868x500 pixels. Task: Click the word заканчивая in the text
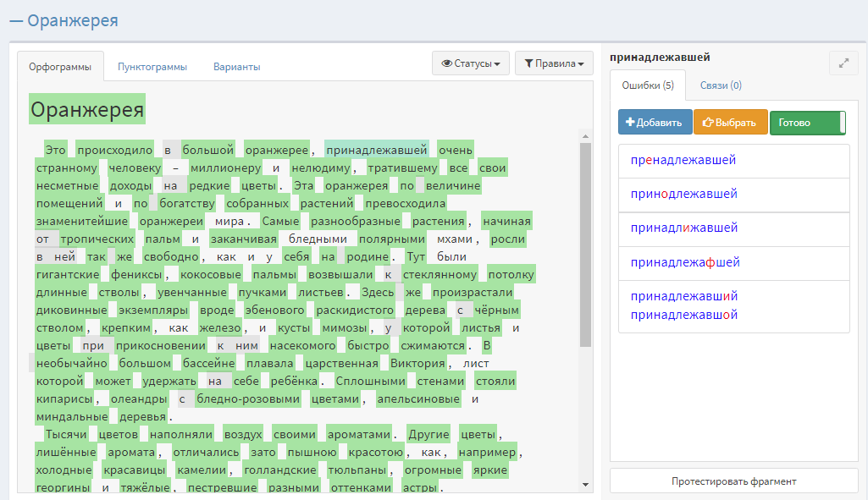coord(243,239)
